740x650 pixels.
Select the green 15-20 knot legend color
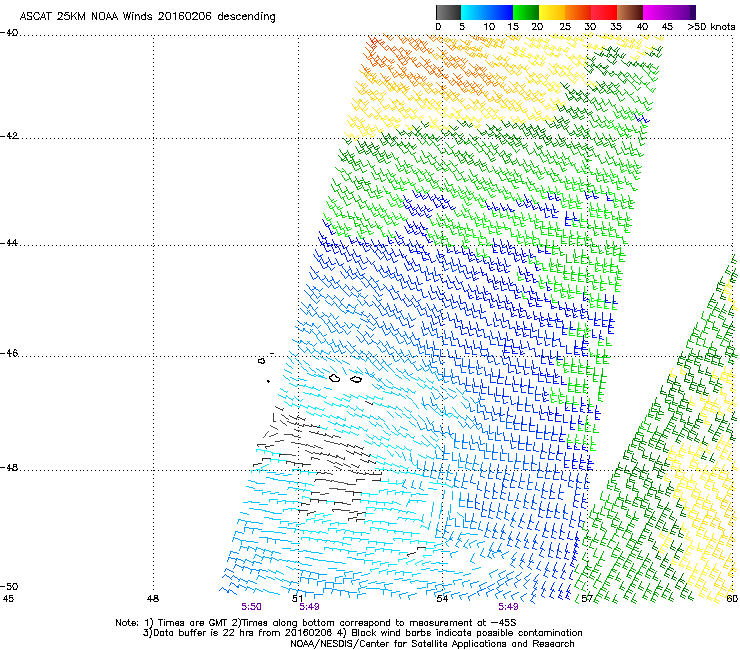coord(526,12)
